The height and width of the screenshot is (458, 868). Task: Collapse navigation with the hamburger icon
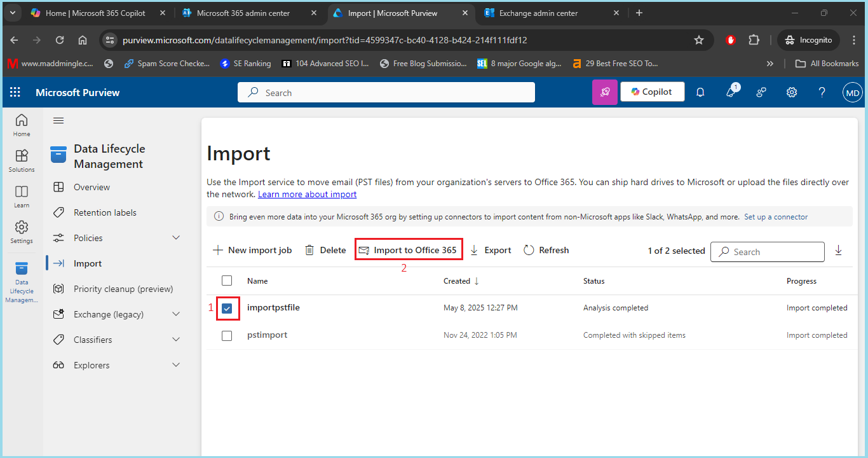click(58, 121)
